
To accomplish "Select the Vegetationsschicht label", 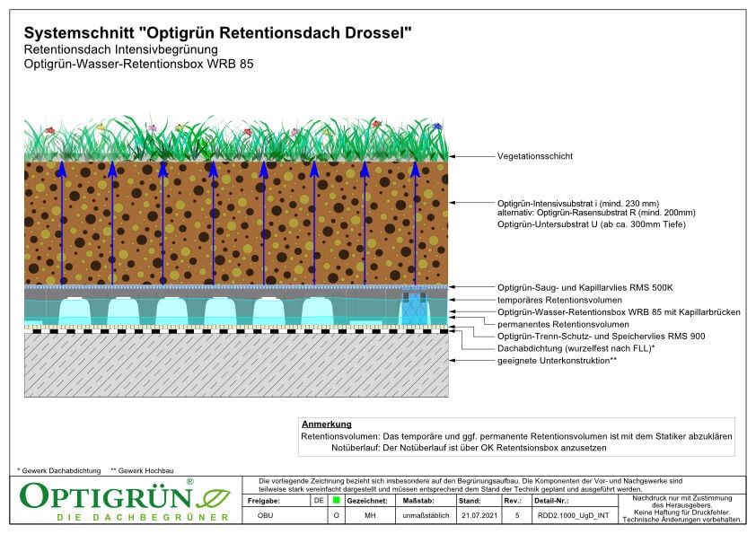I will [x=534, y=156].
